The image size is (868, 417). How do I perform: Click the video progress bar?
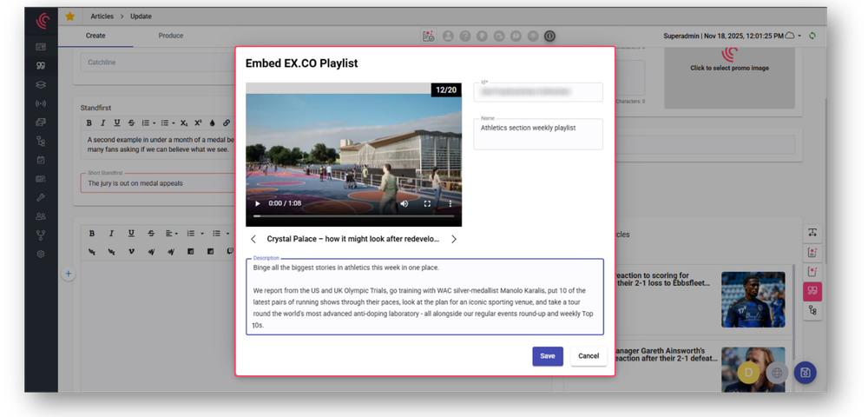click(x=354, y=216)
